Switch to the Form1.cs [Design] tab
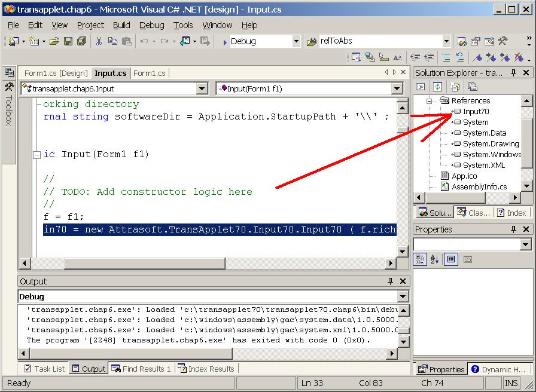 pos(56,73)
